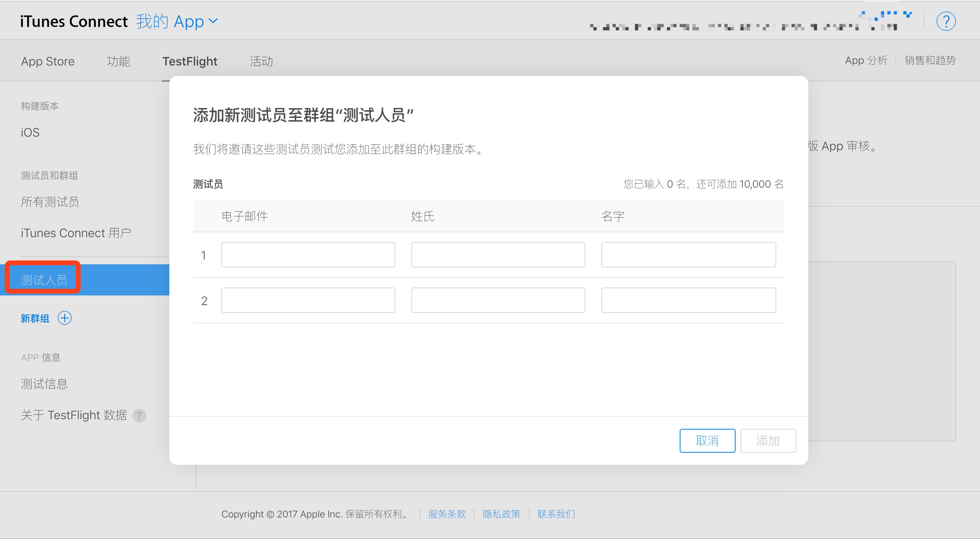Viewport: 980px width, 539px height.
Task: Click the 名字 column header
Action: coord(613,216)
